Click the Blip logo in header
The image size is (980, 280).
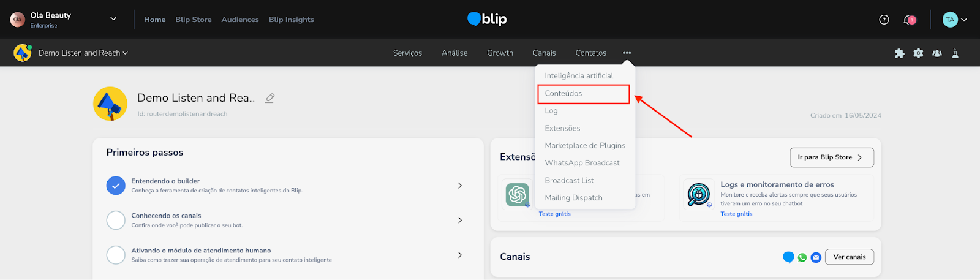[x=487, y=20]
